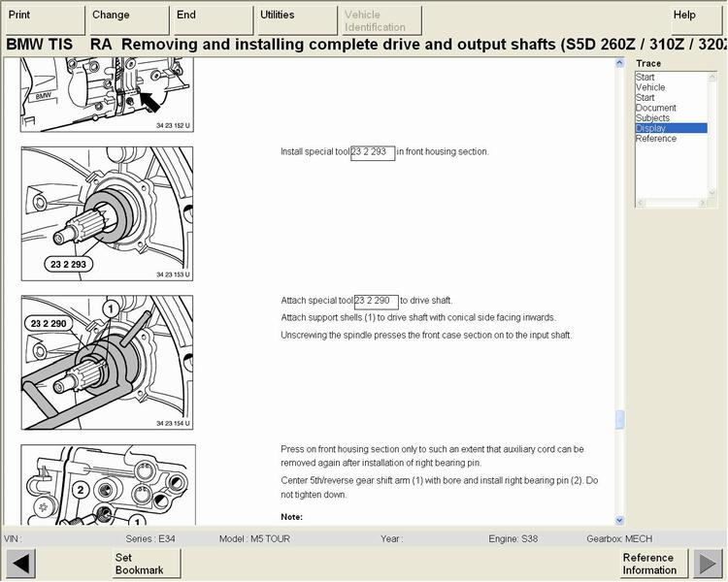728x582 pixels.
Task: Select Vehicle in the Trace list
Action: (x=650, y=87)
